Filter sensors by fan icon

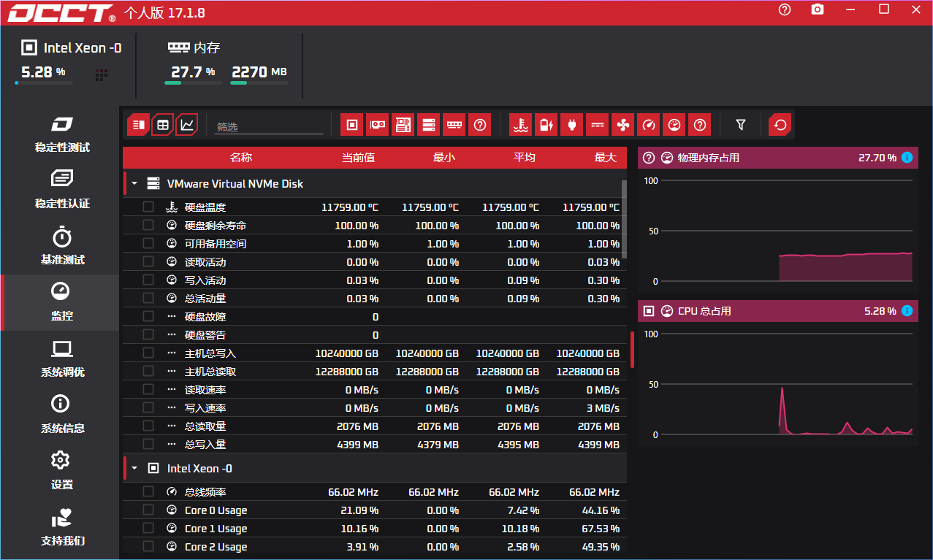point(622,125)
